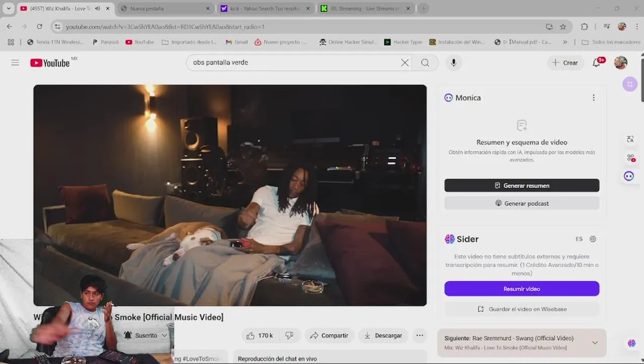
Task: Reload the current page
Action: pyautogui.click(x=39, y=26)
